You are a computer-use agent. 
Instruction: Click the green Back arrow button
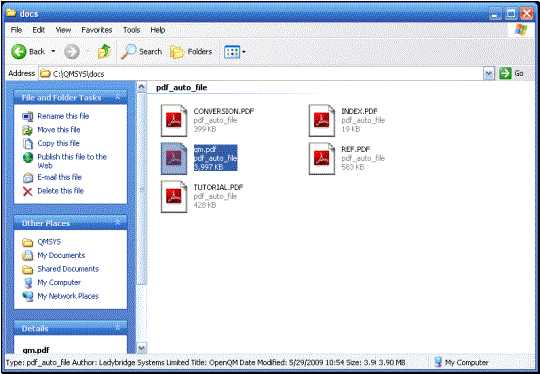pyautogui.click(x=19, y=52)
